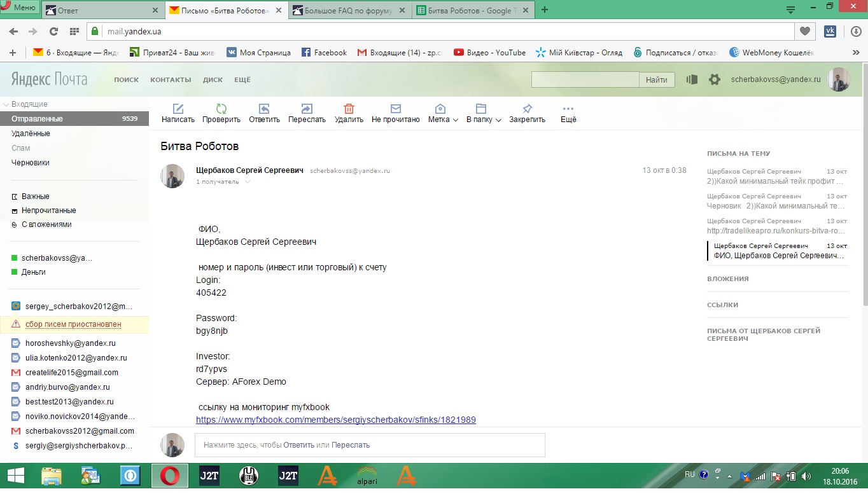Open the Facebook bookmark
Screen dimensions: 868x496
point(324,53)
